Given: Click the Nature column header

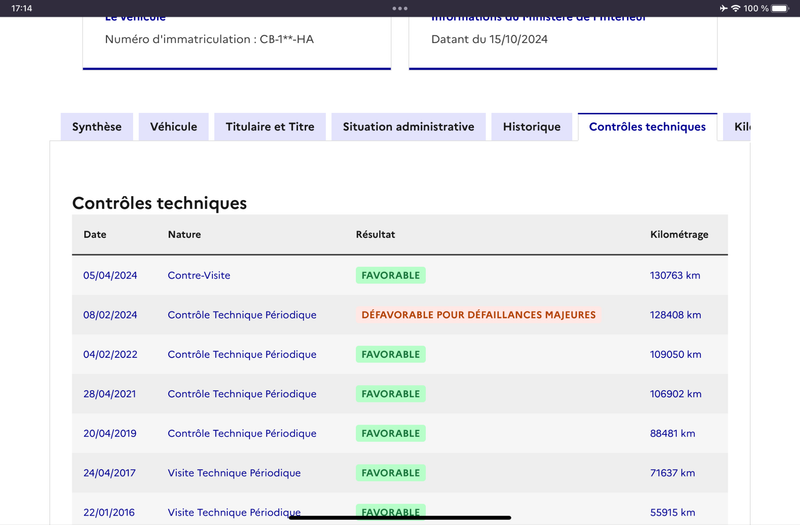Looking at the screenshot, I should click(184, 234).
